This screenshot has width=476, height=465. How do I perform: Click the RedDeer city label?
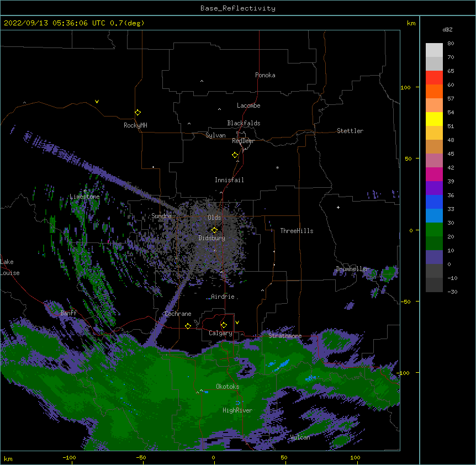point(243,141)
